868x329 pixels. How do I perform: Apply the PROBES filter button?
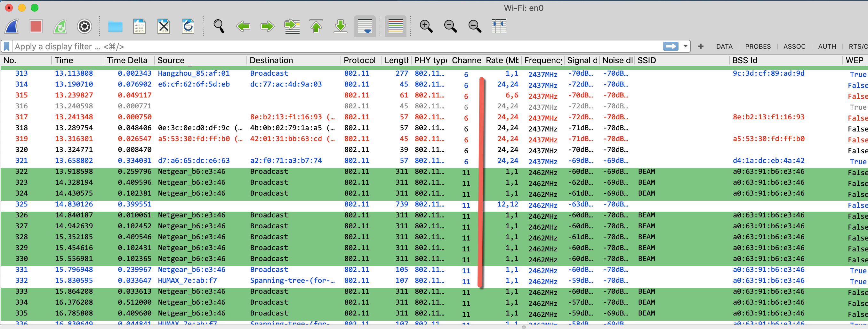758,46
